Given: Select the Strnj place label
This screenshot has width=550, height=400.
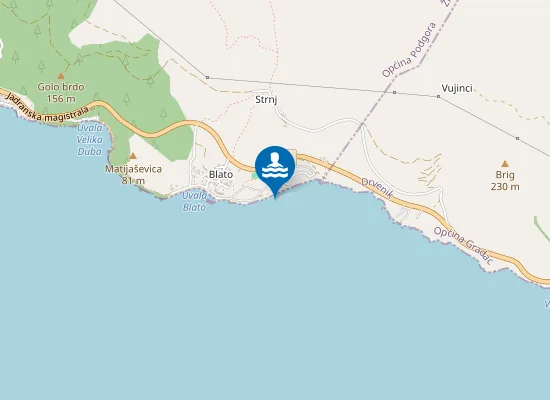Looking at the screenshot, I should (266, 100).
